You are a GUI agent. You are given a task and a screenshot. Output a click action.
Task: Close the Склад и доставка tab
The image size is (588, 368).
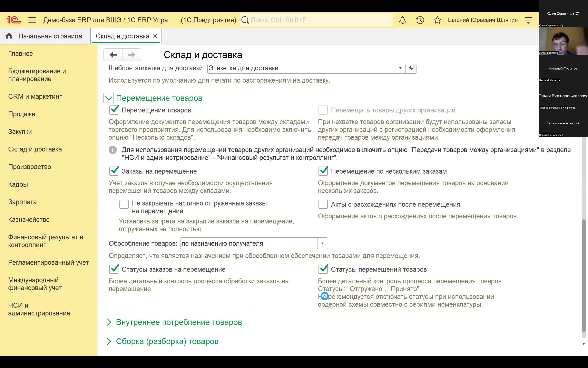(155, 36)
